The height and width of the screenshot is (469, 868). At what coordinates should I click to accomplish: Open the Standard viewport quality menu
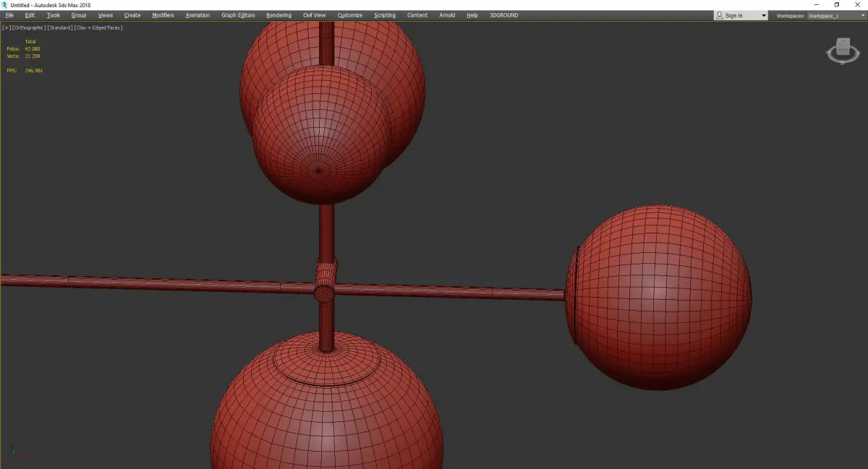(60, 27)
